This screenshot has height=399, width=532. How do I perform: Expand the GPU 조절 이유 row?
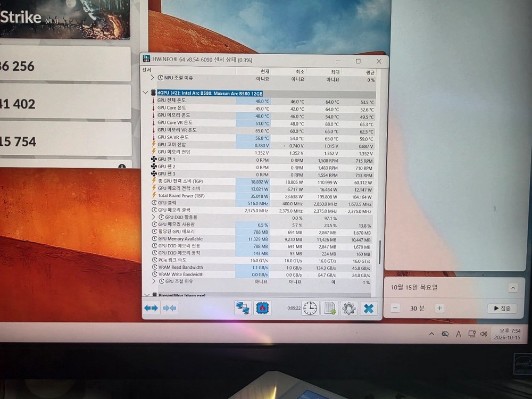coord(154,281)
